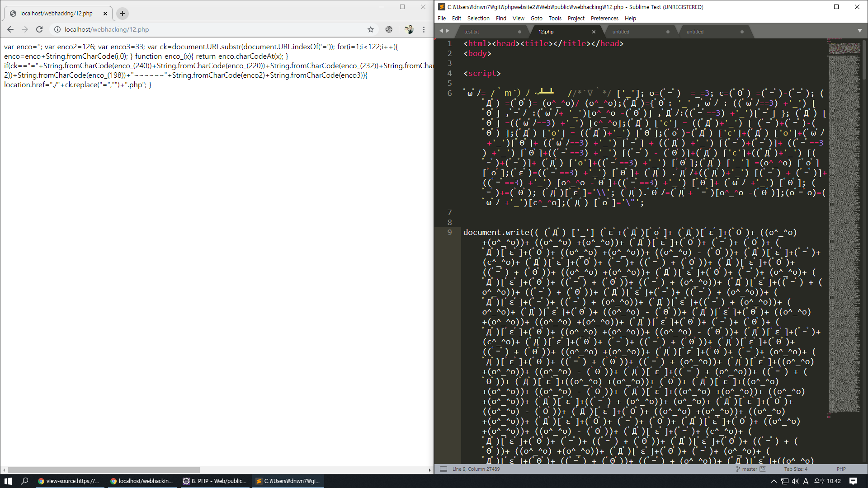Image resolution: width=868 pixels, height=488 pixels.
Task: Change Tab Size 4 setting
Action: [796, 469]
